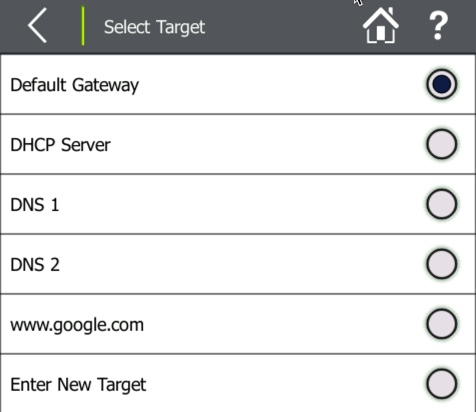Select the DHCP Server radio button
Image resolution: width=476 pixels, height=412 pixels.
[x=441, y=144]
